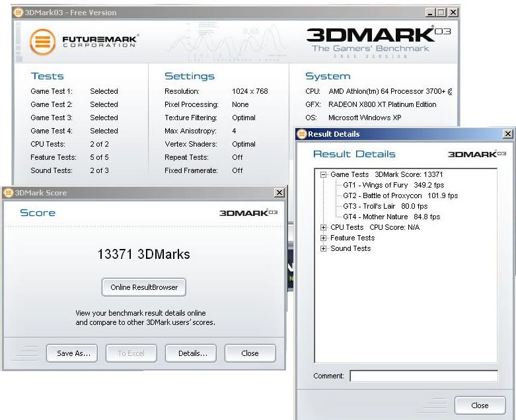Open Details... from the Score window
This screenshot has width=516, height=420.
(191, 353)
